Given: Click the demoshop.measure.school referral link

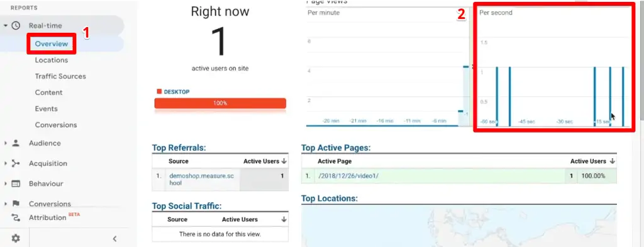Looking at the screenshot, I should [201, 180].
